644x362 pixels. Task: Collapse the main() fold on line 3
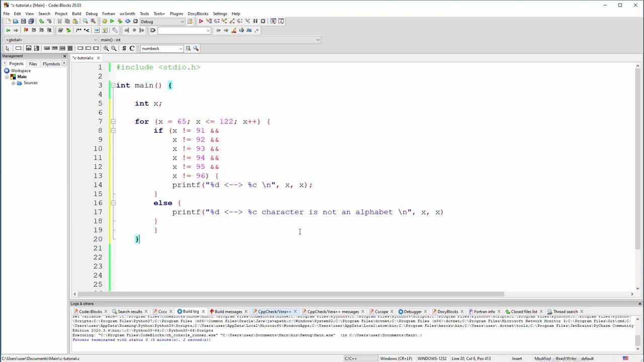[x=113, y=85]
